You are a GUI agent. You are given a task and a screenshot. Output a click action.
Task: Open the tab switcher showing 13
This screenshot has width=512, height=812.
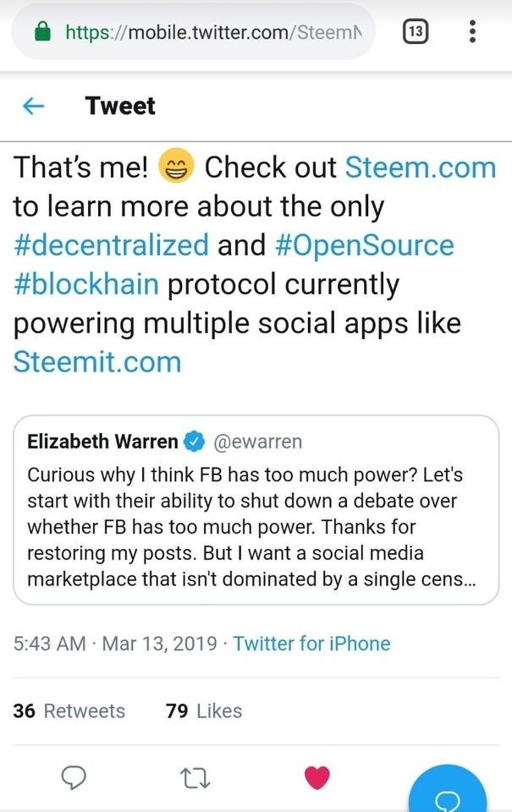(x=416, y=31)
